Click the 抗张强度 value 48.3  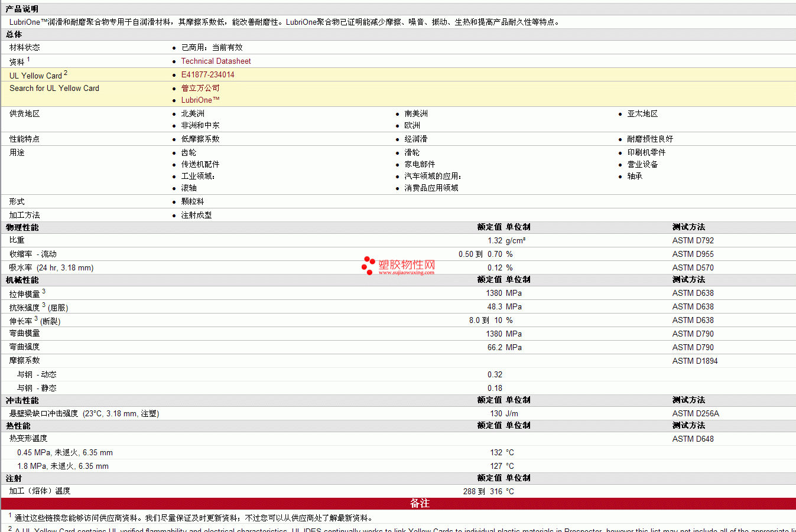point(495,306)
